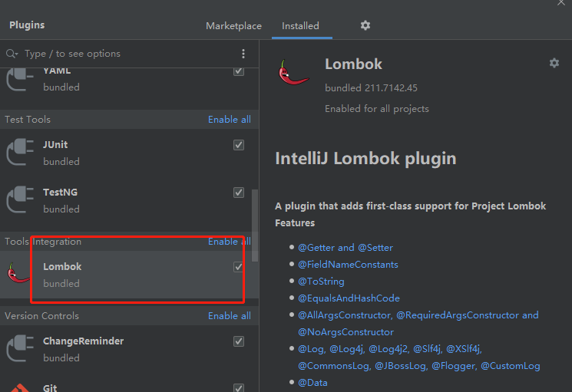The width and height of the screenshot is (572, 392).
Task: Click the large Lombok chili logo in details
Action: (293, 73)
